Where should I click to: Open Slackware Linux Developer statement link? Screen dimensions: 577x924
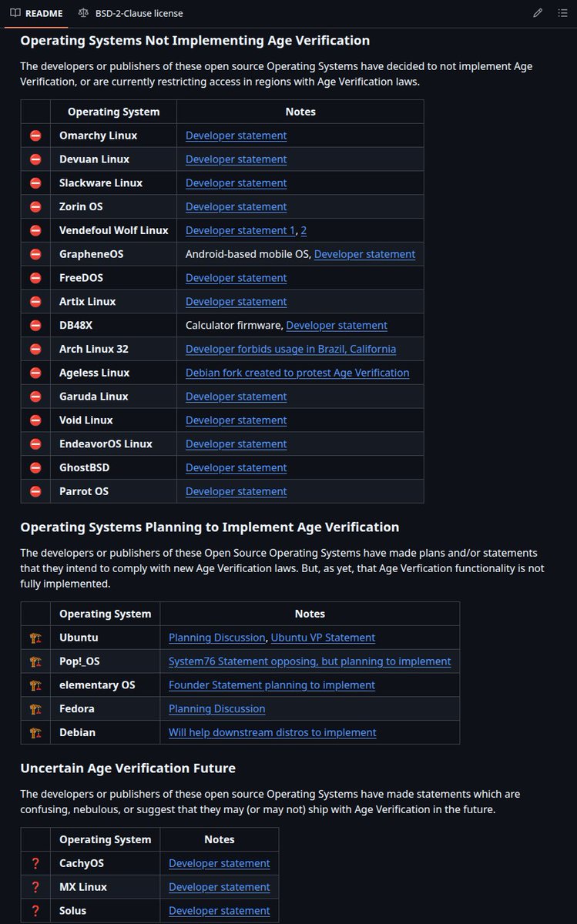(236, 183)
